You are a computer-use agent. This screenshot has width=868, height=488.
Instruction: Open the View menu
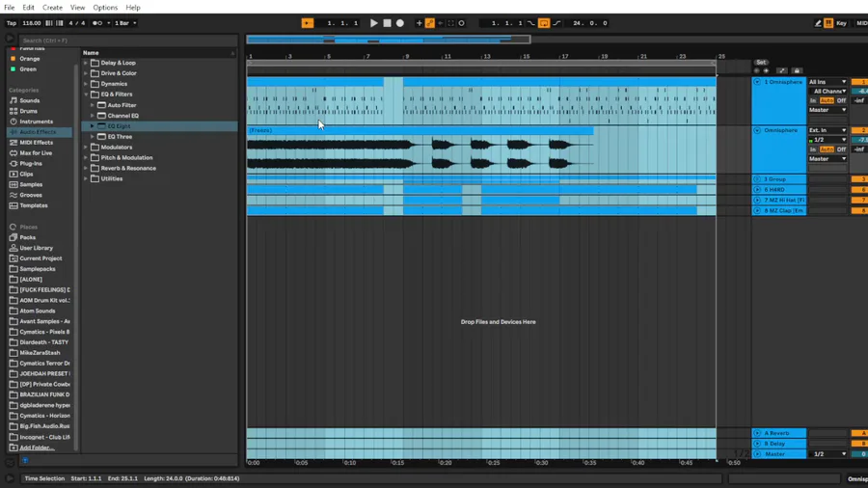click(x=77, y=8)
